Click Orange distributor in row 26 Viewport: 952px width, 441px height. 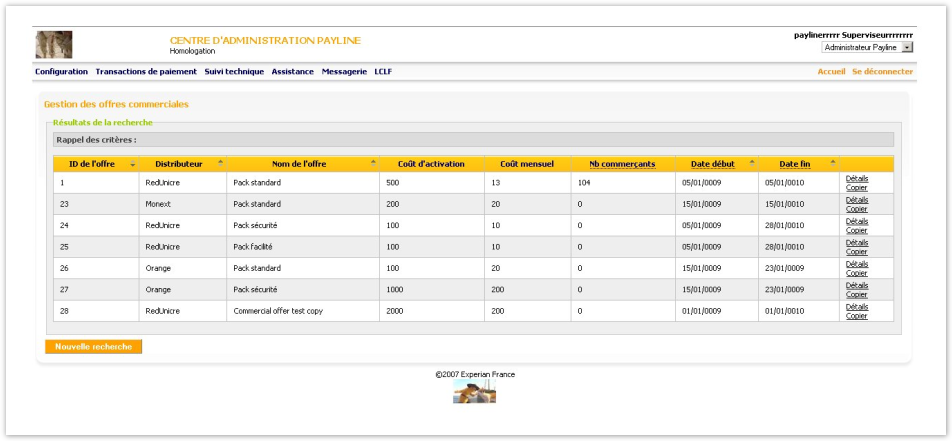click(158, 268)
